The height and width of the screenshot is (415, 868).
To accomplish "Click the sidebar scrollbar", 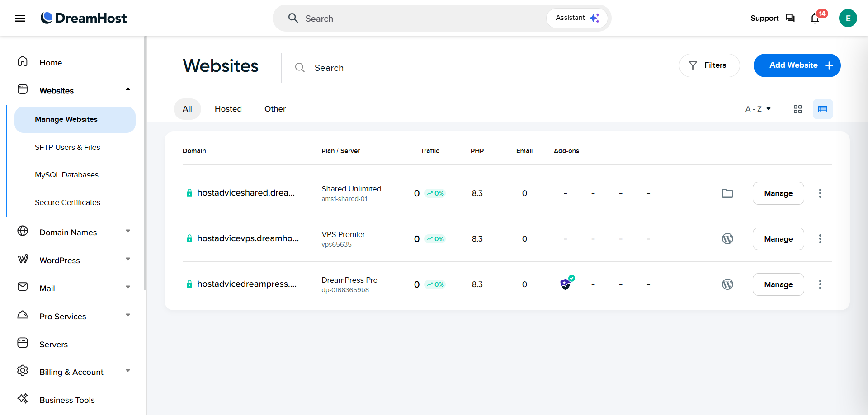I will [145, 163].
